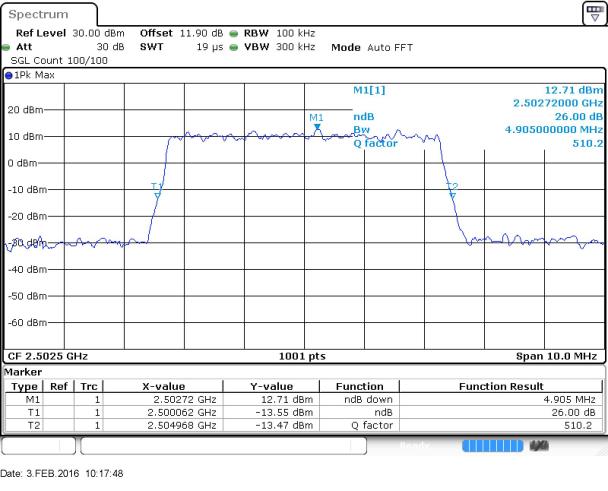This screenshot has width=608, height=491.
Task: Click the VBW 300 kHz value
Action: click(x=295, y=47)
